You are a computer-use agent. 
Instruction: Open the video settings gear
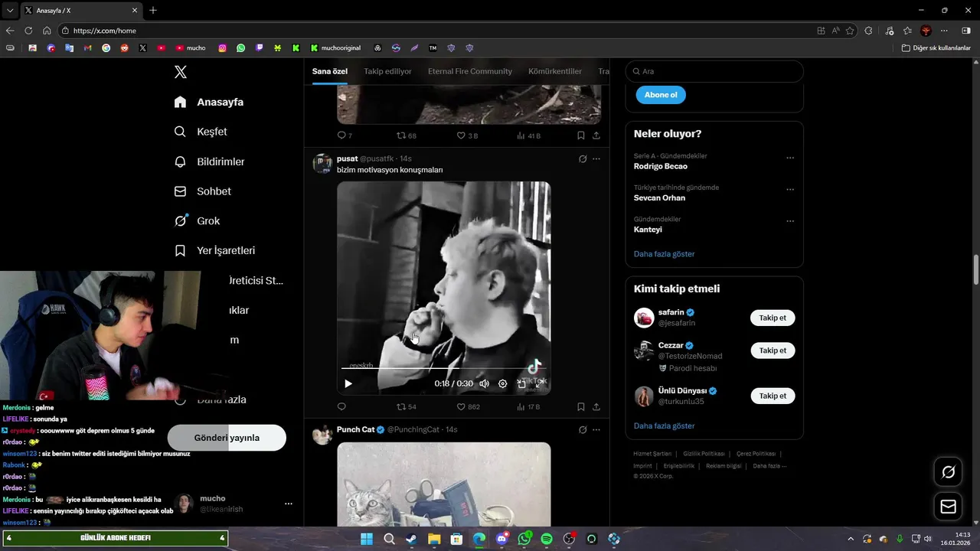click(502, 383)
